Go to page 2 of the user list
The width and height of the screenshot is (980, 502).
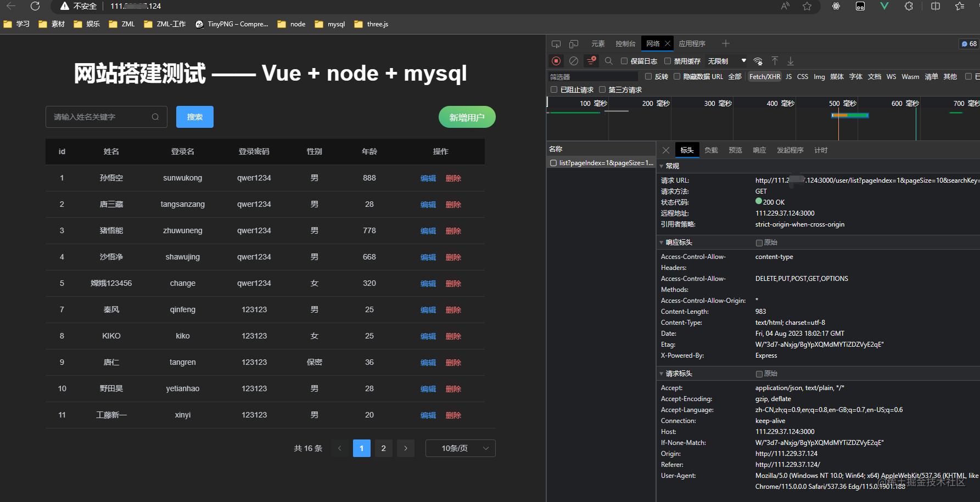[x=384, y=448]
